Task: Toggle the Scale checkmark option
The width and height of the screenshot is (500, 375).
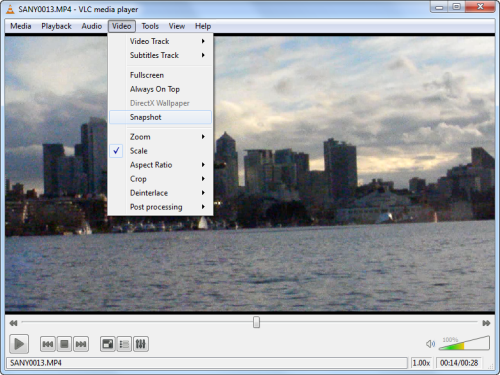Action: (x=160, y=151)
